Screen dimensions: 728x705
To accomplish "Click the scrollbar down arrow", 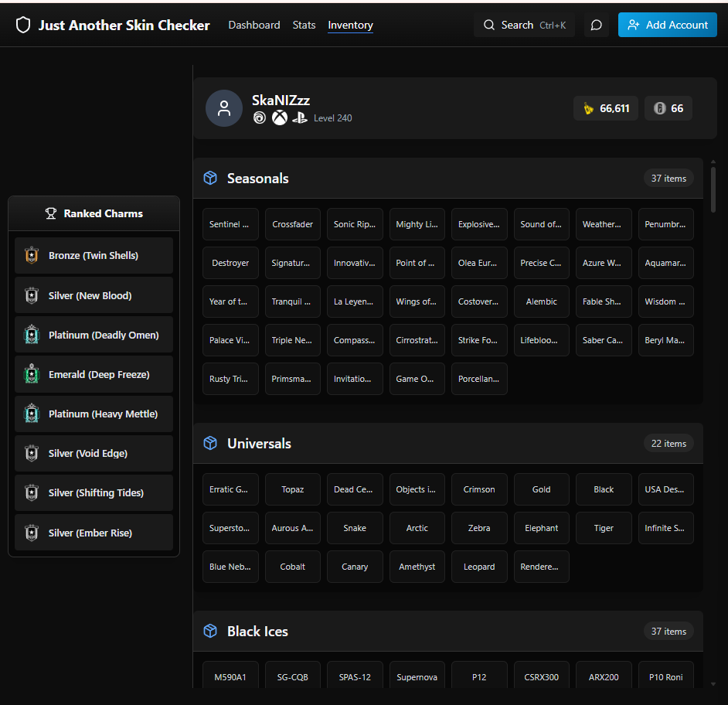I will pyautogui.click(x=713, y=684).
